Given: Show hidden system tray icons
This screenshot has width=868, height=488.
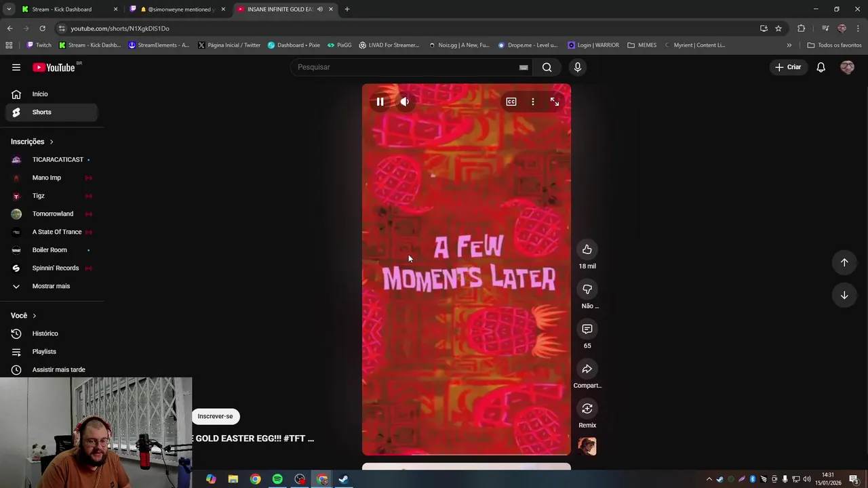Looking at the screenshot, I should [709, 479].
